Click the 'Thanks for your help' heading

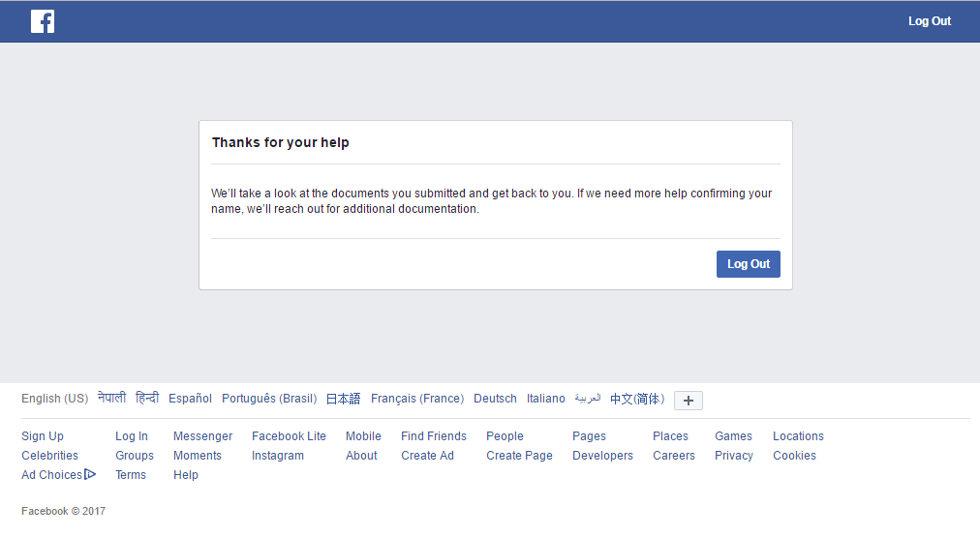[281, 142]
